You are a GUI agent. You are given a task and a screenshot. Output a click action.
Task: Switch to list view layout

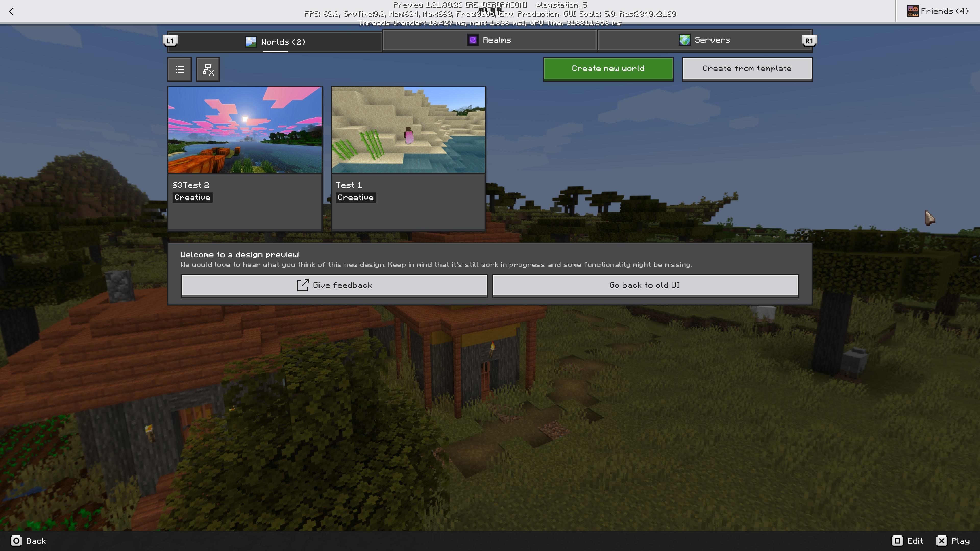click(x=180, y=69)
